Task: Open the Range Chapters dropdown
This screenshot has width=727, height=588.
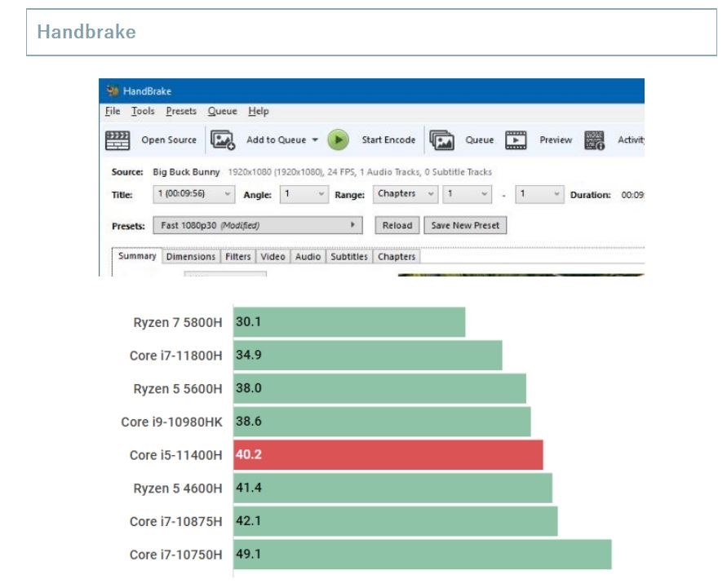Action: point(406,194)
